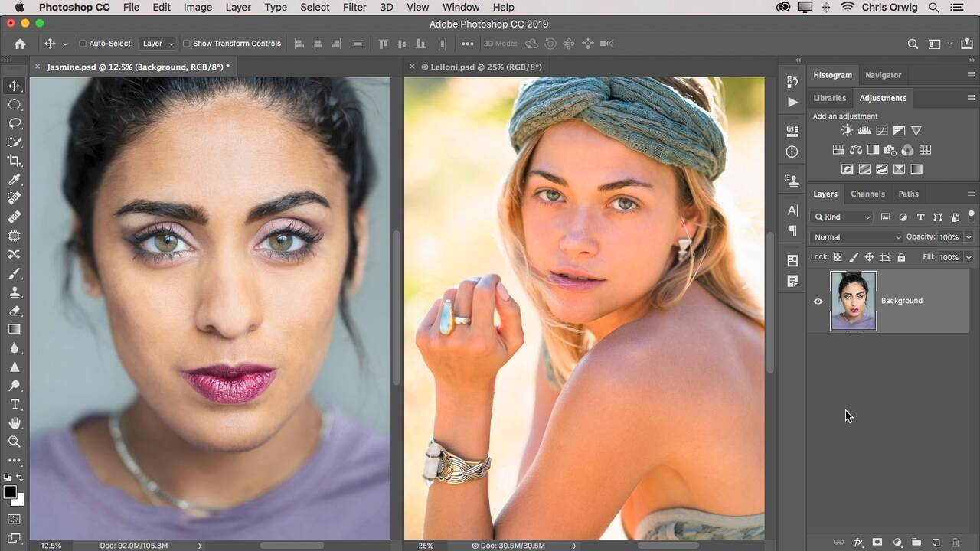
Task: Toggle Lock position in Layers panel
Action: [x=869, y=257]
